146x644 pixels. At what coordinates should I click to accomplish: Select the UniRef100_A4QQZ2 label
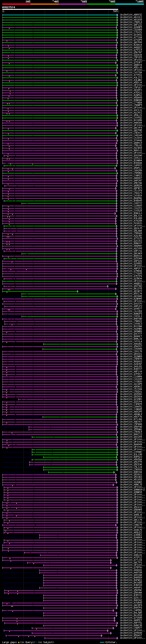pos(131,47)
